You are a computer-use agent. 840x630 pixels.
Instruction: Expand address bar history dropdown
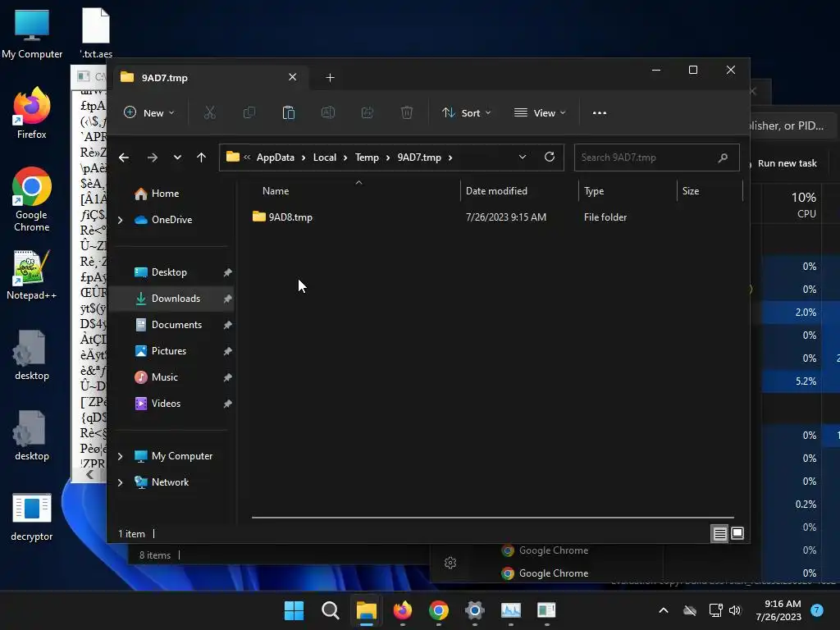point(523,157)
